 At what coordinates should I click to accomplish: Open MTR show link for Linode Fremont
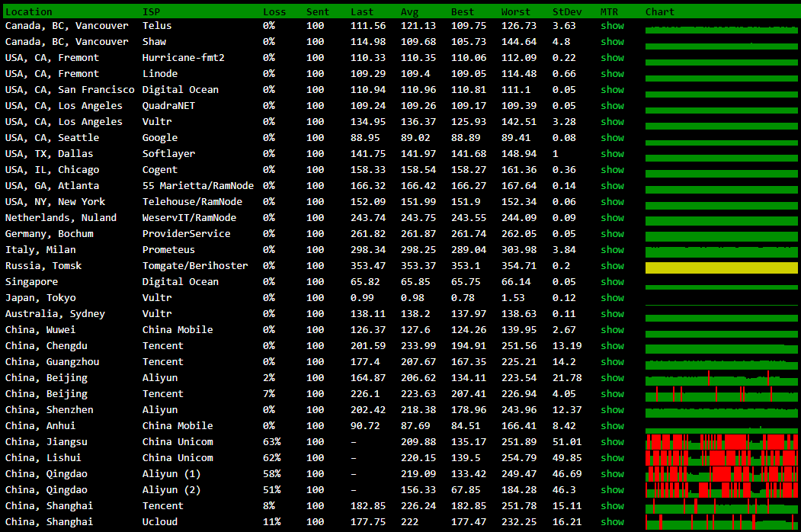coord(612,74)
